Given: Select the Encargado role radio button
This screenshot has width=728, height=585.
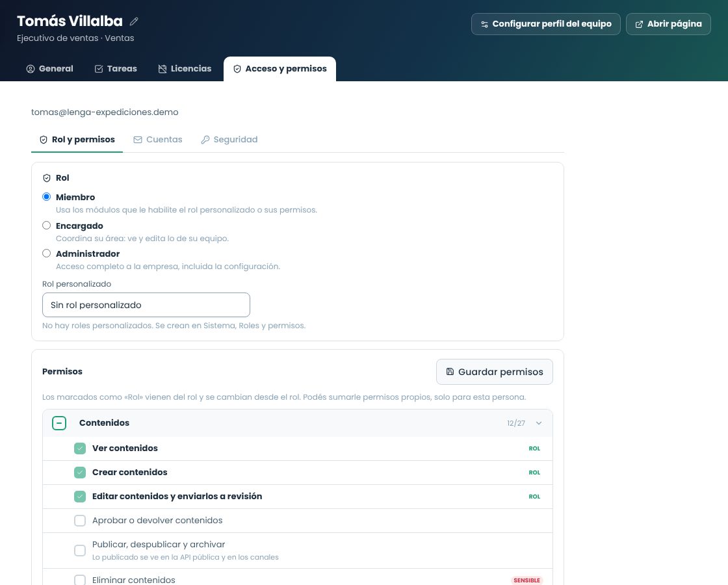Looking at the screenshot, I should 46,226.
